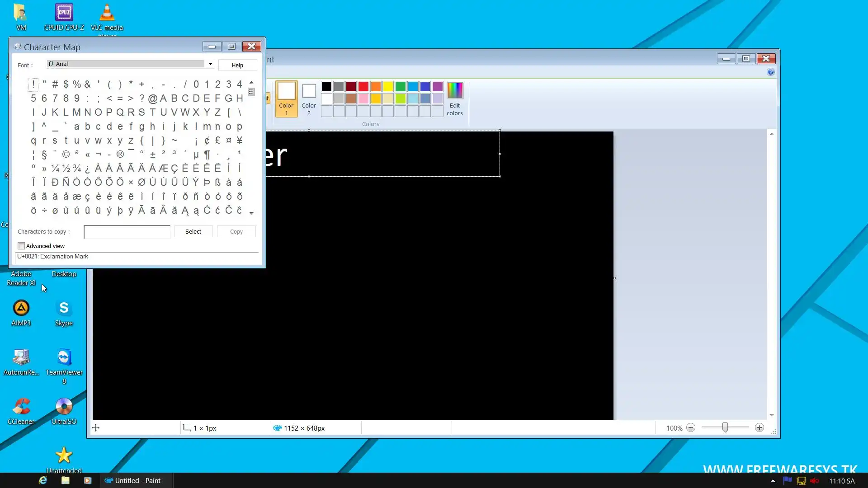Enable Advanced view checkbox
This screenshot has width=868, height=488.
point(21,246)
